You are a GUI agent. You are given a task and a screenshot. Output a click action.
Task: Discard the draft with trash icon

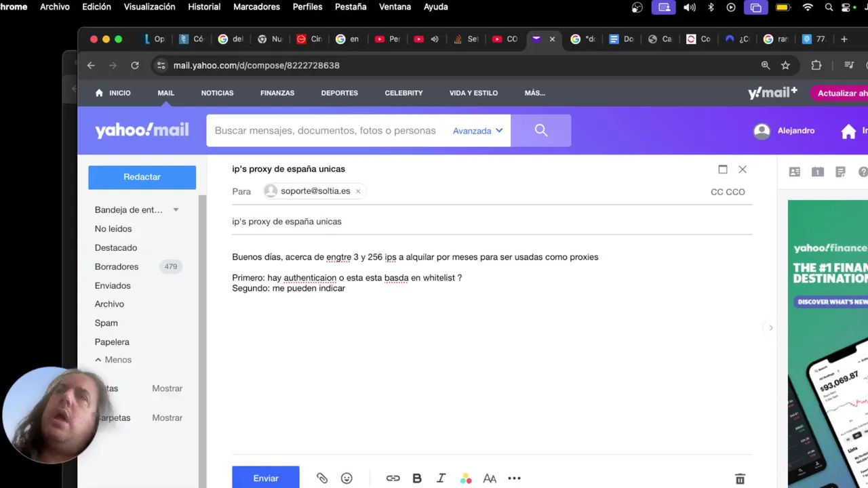point(740,479)
